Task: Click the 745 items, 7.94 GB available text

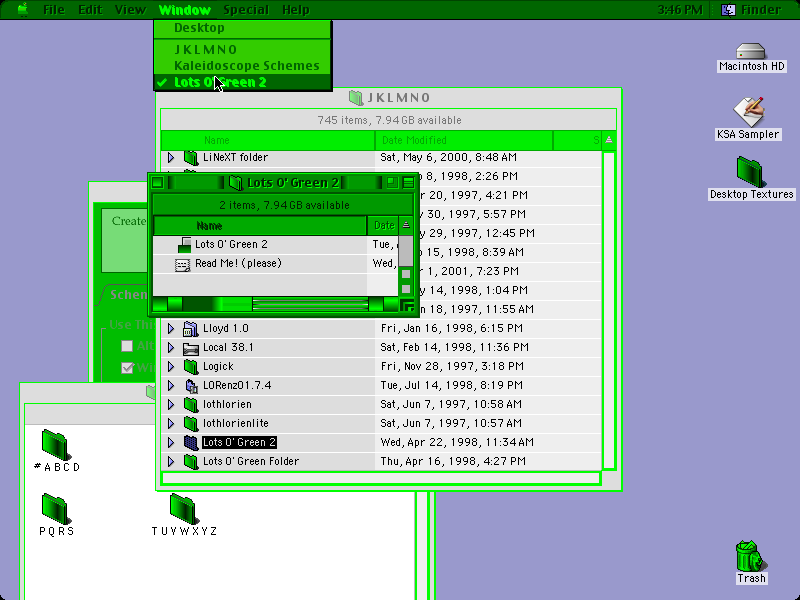Action: [389, 120]
